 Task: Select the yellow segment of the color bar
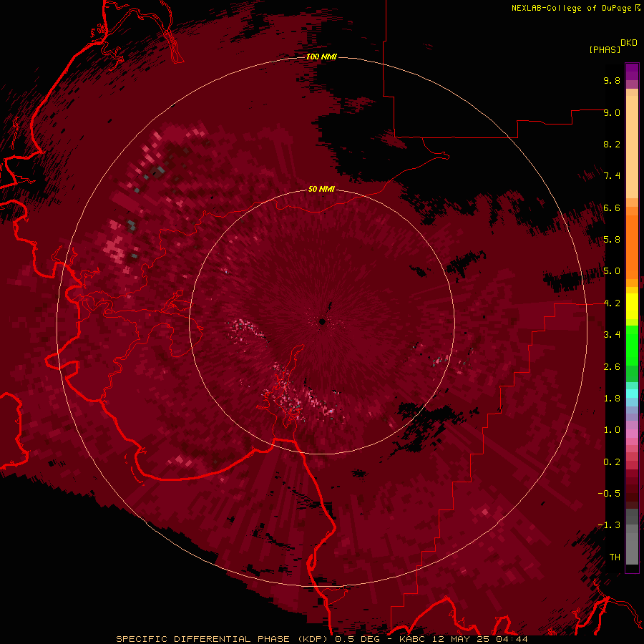click(632, 306)
